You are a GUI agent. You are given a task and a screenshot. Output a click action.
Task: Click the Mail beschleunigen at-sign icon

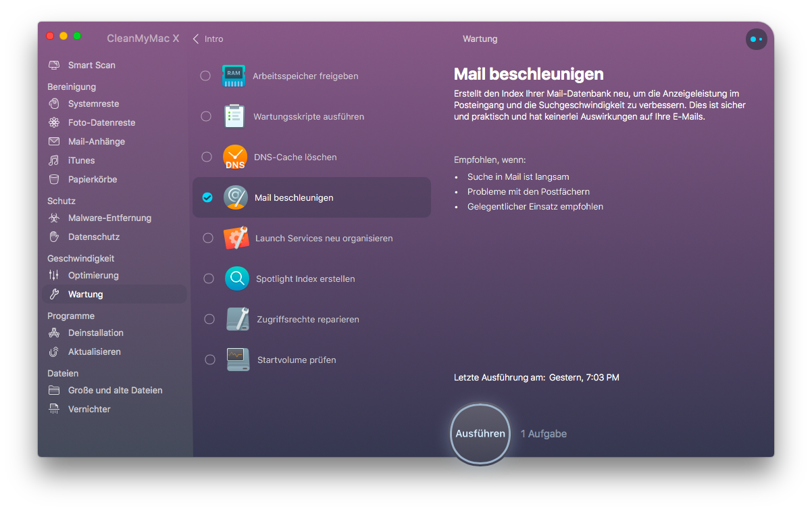point(236,197)
